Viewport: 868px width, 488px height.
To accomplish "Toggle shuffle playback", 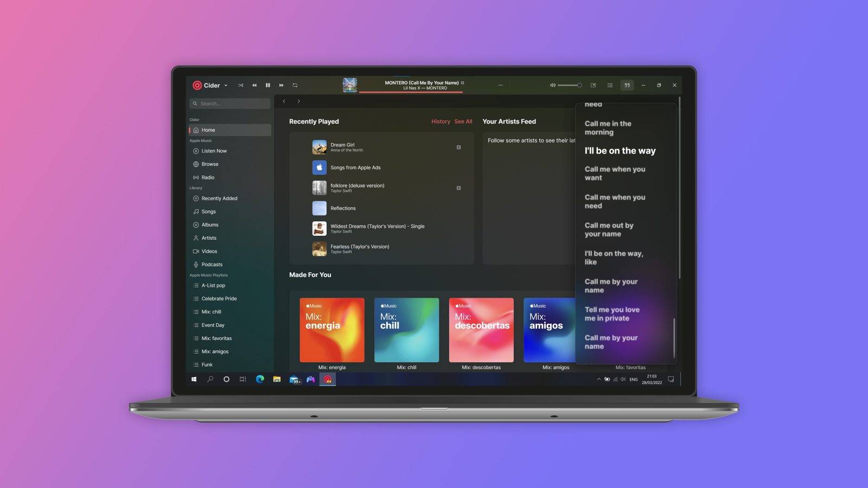I will (241, 85).
